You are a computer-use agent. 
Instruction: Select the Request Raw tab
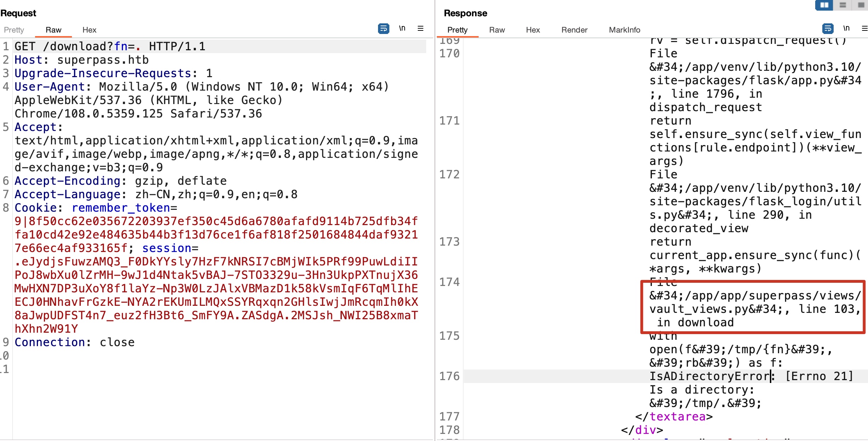(53, 30)
